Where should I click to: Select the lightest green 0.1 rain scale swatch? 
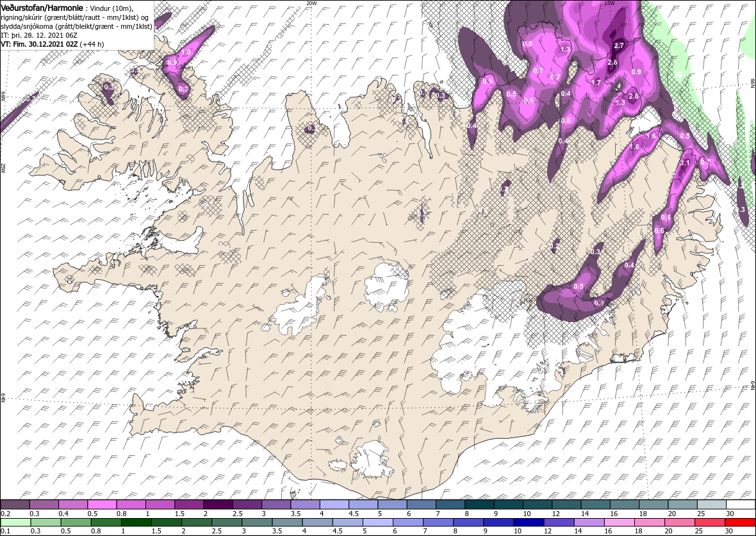(x=16, y=523)
